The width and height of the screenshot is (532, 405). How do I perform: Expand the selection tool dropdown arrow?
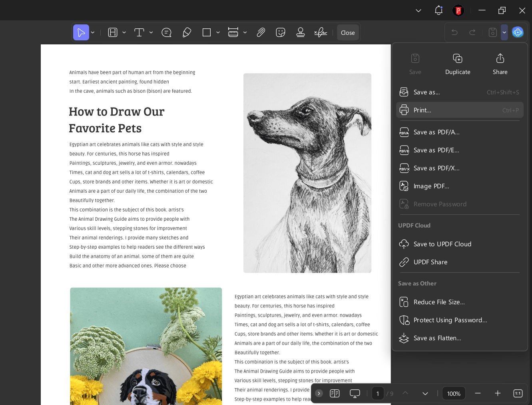[92, 32]
